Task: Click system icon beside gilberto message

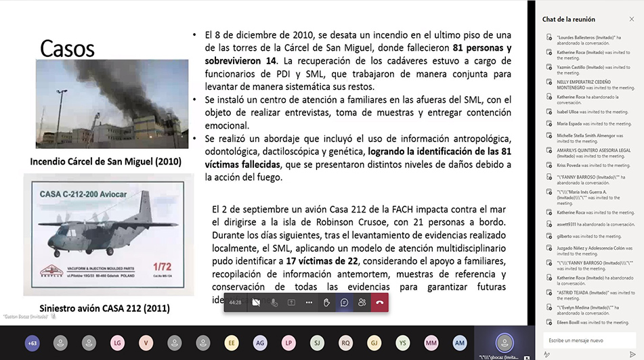Action: 549,236
